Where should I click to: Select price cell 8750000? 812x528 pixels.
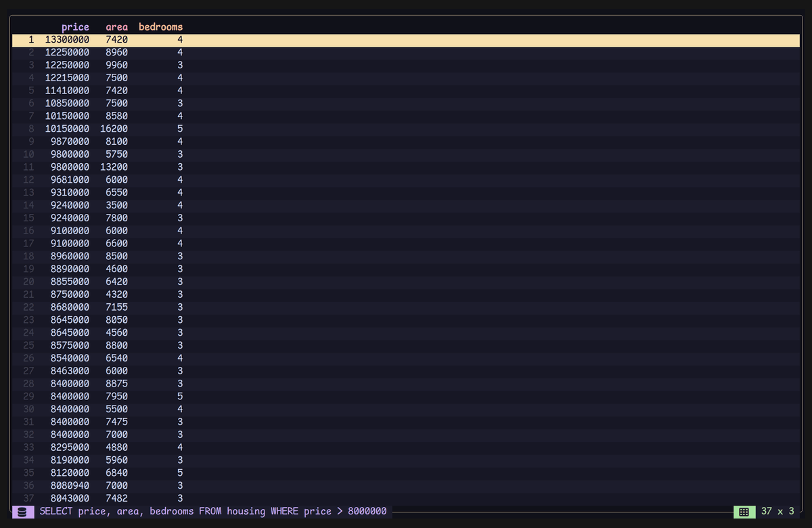pos(70,294)
